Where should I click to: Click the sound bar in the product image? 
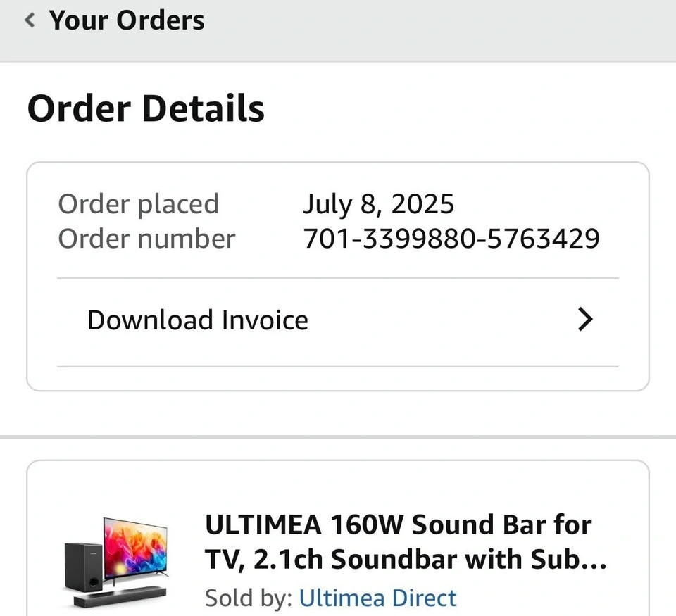tap(120, 597)
